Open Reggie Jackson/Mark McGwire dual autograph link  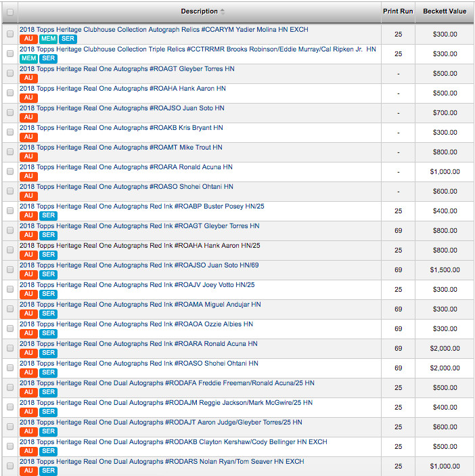tap(166, 403)
